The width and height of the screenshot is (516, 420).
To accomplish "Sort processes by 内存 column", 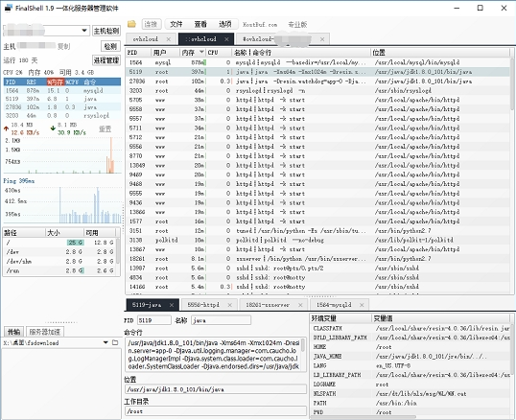I will 192,53.
